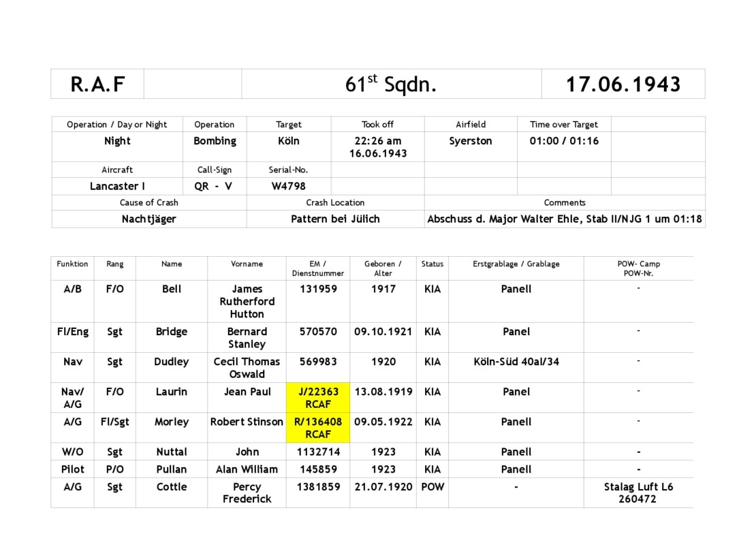The image size is (756, 534).
Task: Click crash location Pattern bei Jülich
Action: 335,219
